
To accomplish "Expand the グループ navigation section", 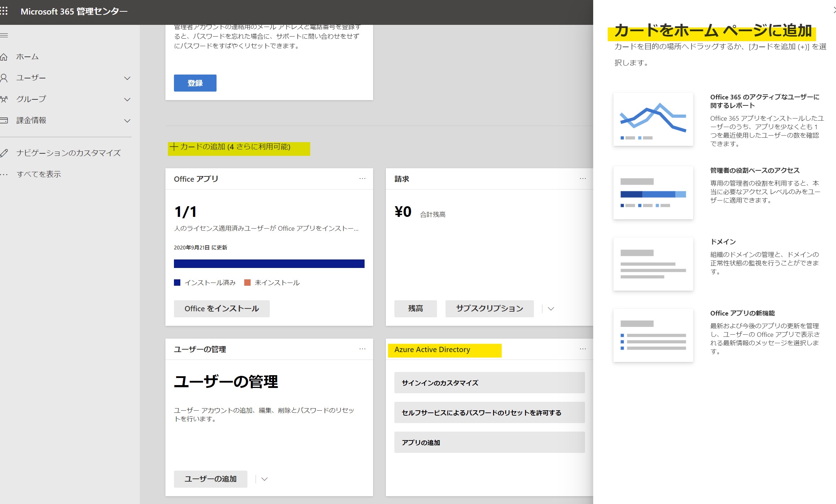I will click(127, 99).
